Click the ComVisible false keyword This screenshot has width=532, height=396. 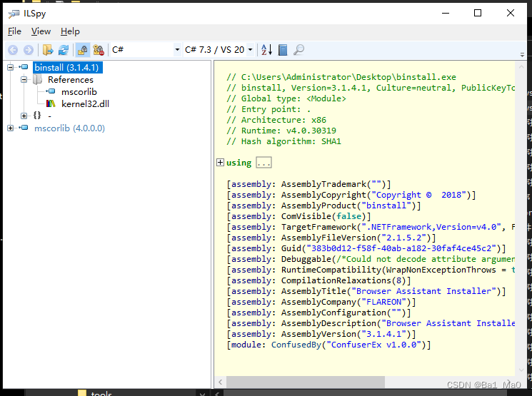coord(348,216)
